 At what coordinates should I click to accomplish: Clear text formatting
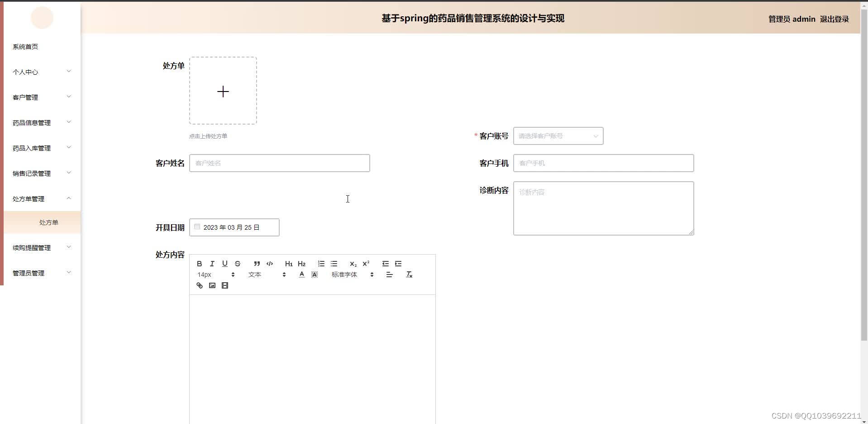(409, 275)
